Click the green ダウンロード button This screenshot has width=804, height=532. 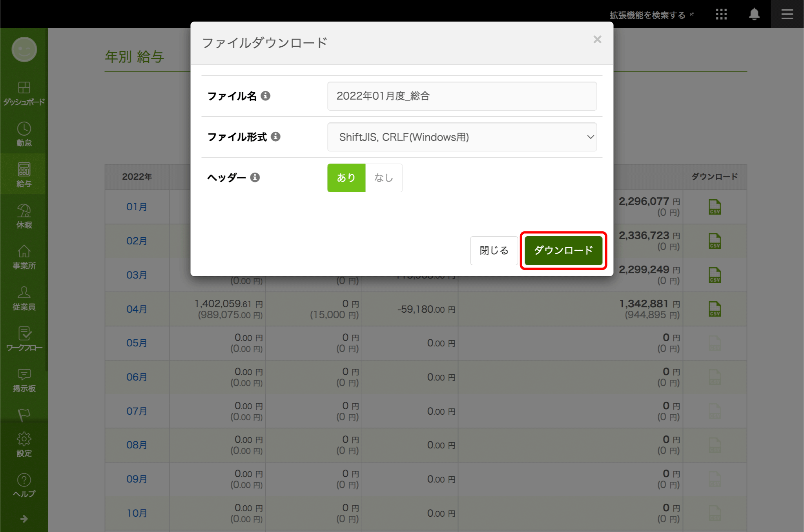[563, 250]
